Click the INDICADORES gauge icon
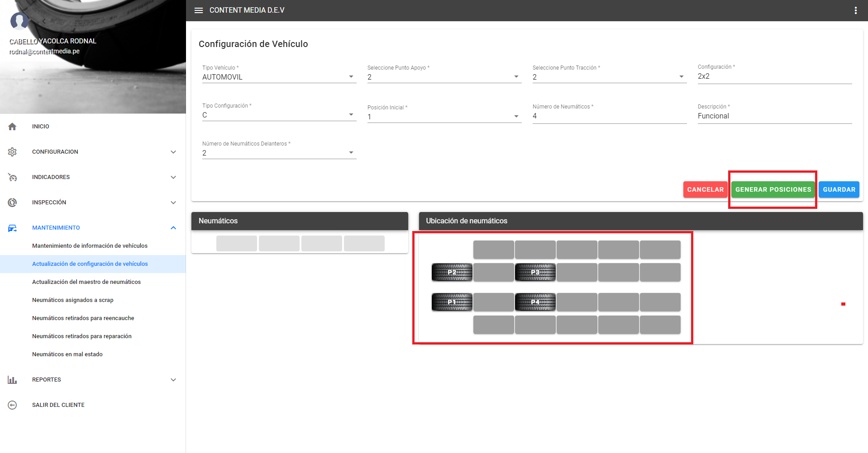This screenshot has width=868, height=453. [12, 177]
